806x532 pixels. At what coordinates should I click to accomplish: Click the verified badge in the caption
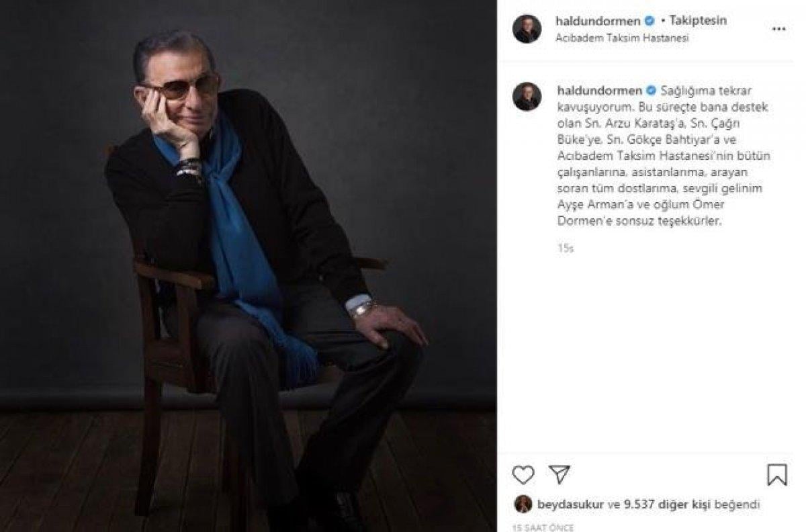649,90
